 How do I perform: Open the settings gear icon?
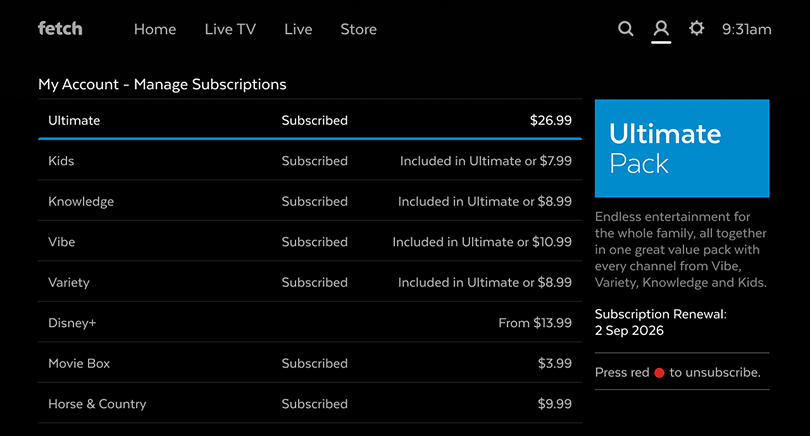(x=696, y=28)
